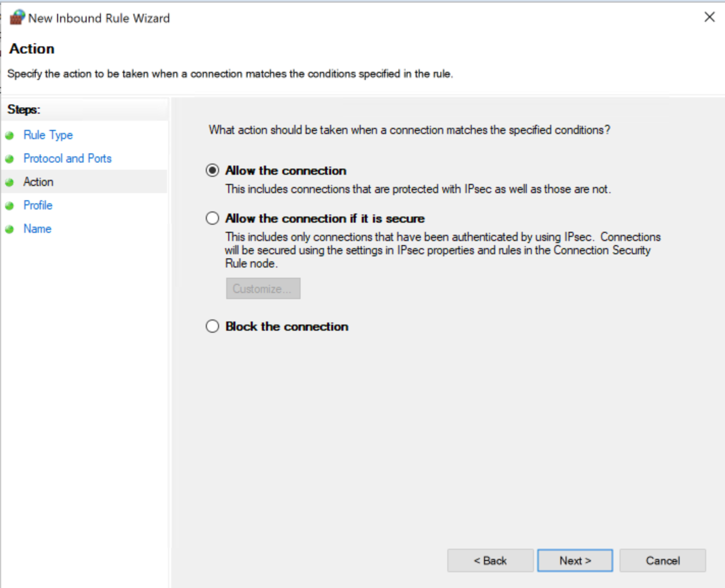Viewport: 725px width, 588px height.
Task: Click Next to continue the wizard
Action: (x=575, y=560)
